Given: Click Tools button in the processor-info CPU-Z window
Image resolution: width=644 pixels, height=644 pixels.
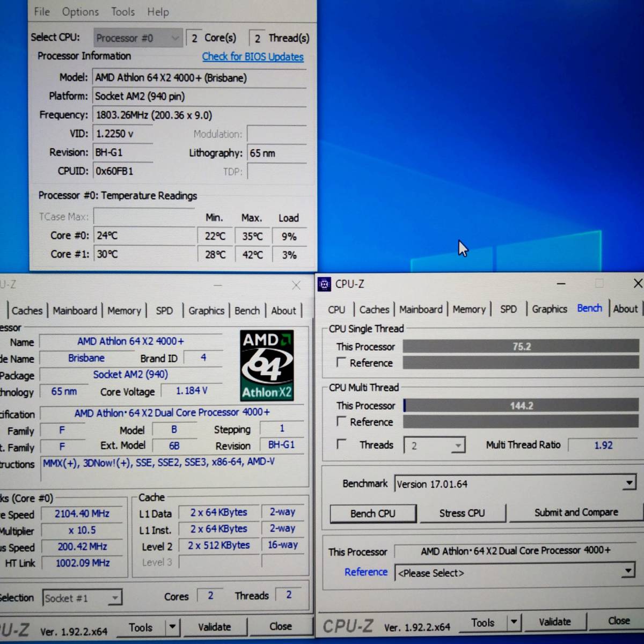Looking at the screenshot, I should point(141,627).
